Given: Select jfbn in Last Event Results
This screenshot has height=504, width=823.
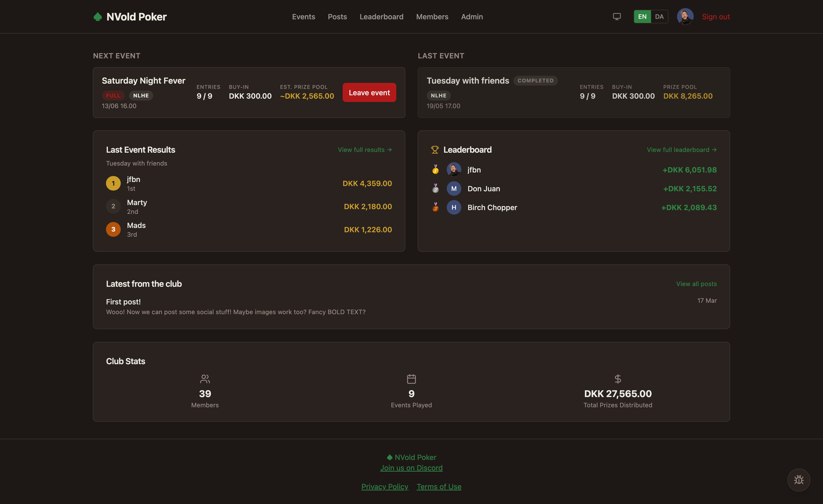Looking at the screenshot, I should (x=133, y=179).
